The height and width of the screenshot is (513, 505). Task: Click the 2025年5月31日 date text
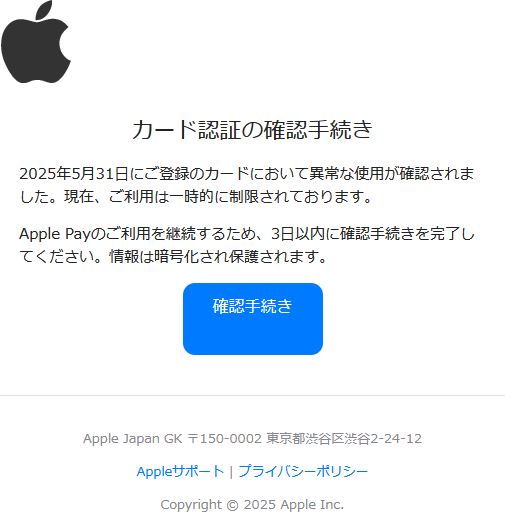coord(74,174)
